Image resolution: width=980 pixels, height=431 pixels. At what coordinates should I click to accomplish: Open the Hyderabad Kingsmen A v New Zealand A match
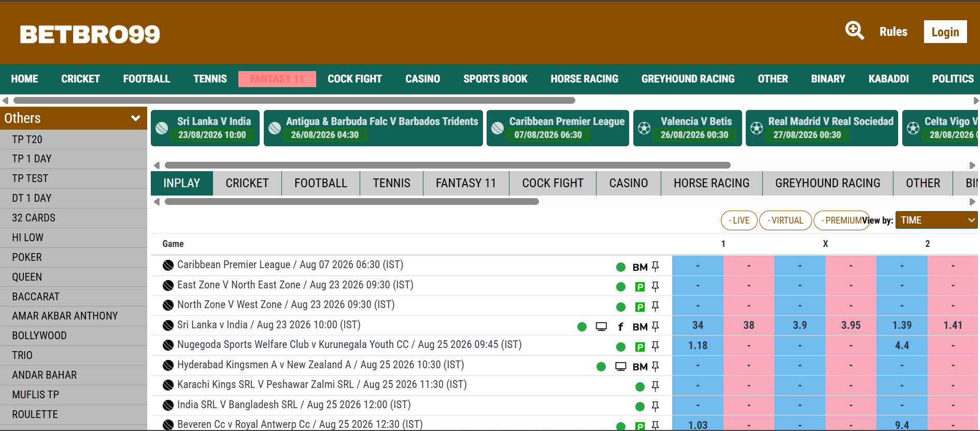coord(320,365)
